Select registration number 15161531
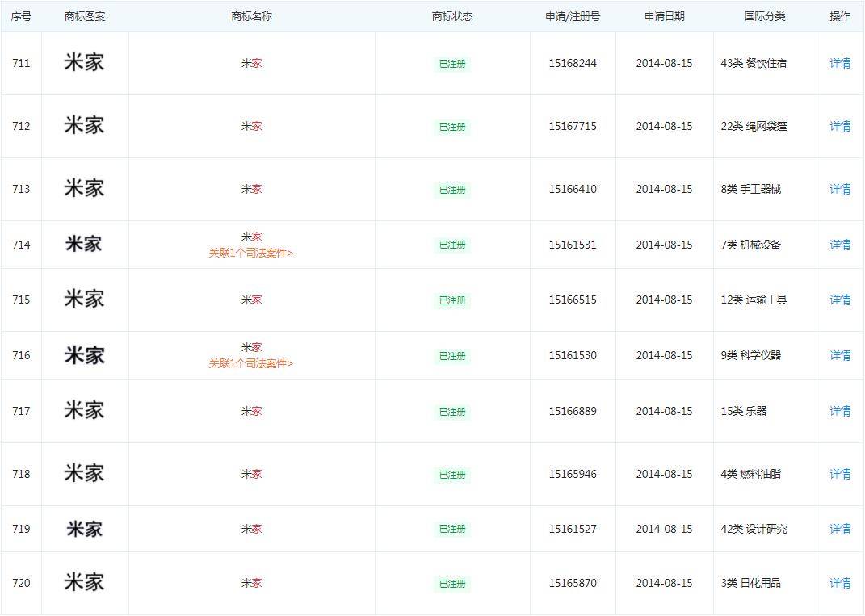Screen dimensions: 865x616 (x=573, y=245)
